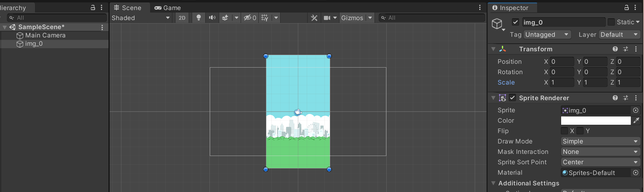Open Sprite Renderer presets icon
Image resolution: width=644 pixels, height=192 pixels.
click(626, 98)
